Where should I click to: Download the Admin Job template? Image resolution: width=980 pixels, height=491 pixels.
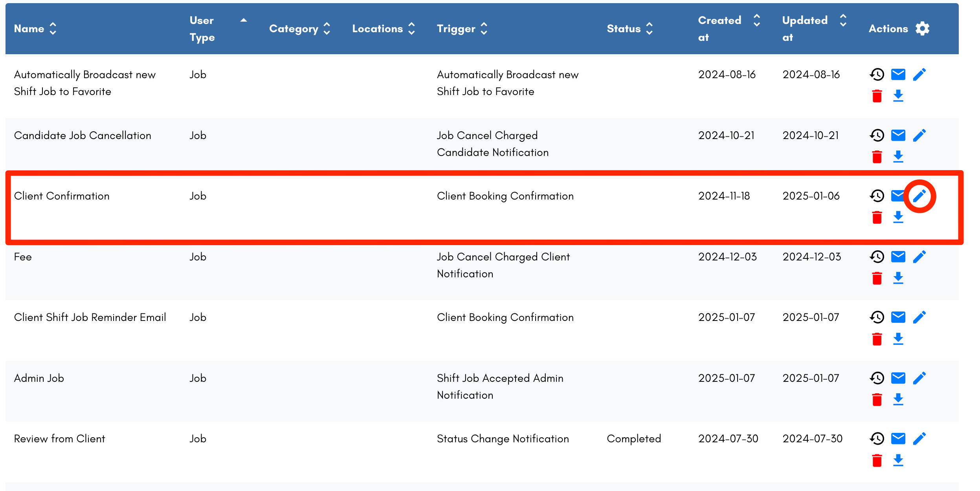[898, 399]
